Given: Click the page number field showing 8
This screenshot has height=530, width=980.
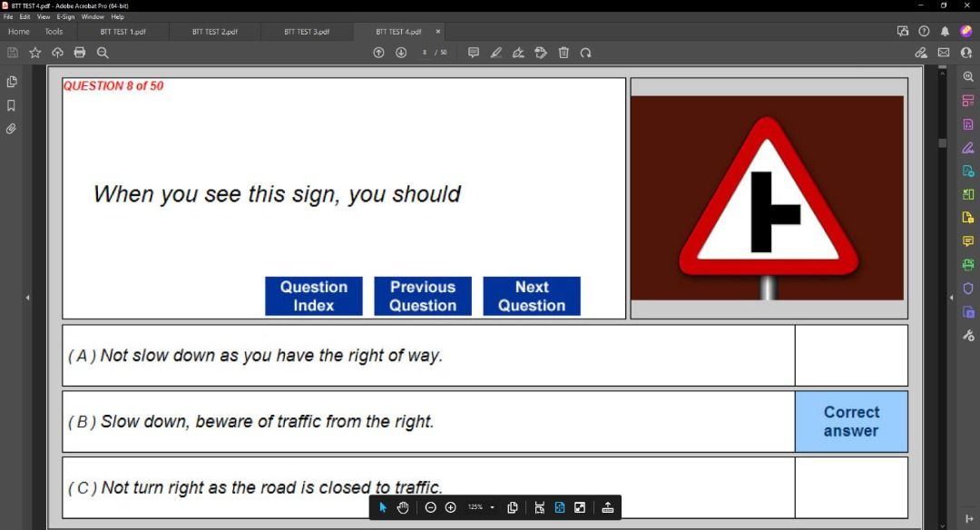Looking at the screenshot, I should click(425, 53).
